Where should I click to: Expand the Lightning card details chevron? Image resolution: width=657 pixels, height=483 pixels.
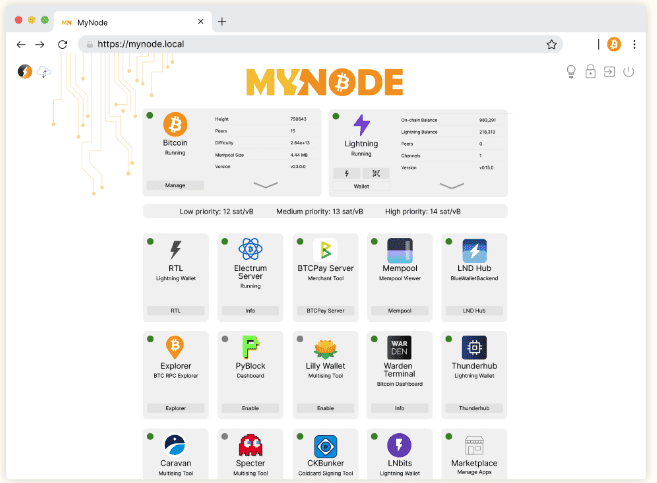[x=452, y=186]
